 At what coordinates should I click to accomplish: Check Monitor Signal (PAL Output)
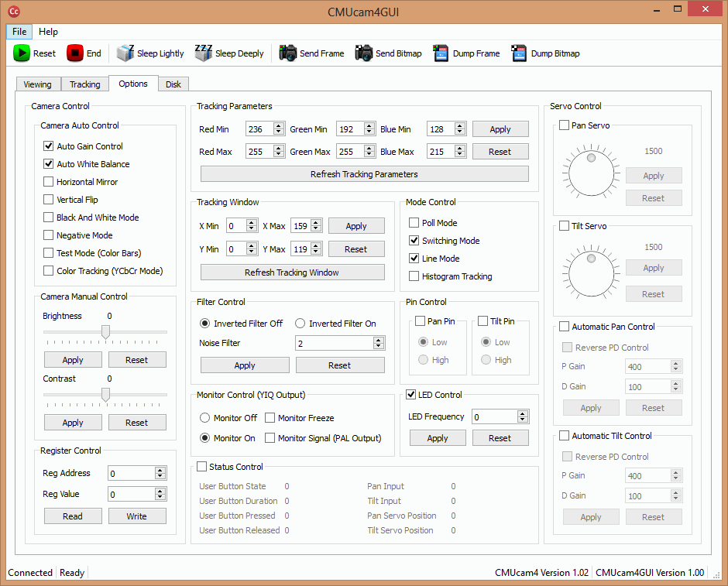(270, 437)
